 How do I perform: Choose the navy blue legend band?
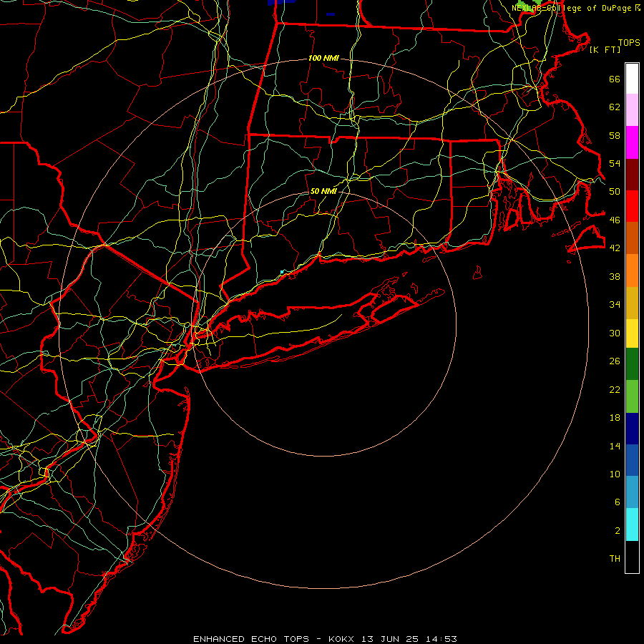point(632,429)
